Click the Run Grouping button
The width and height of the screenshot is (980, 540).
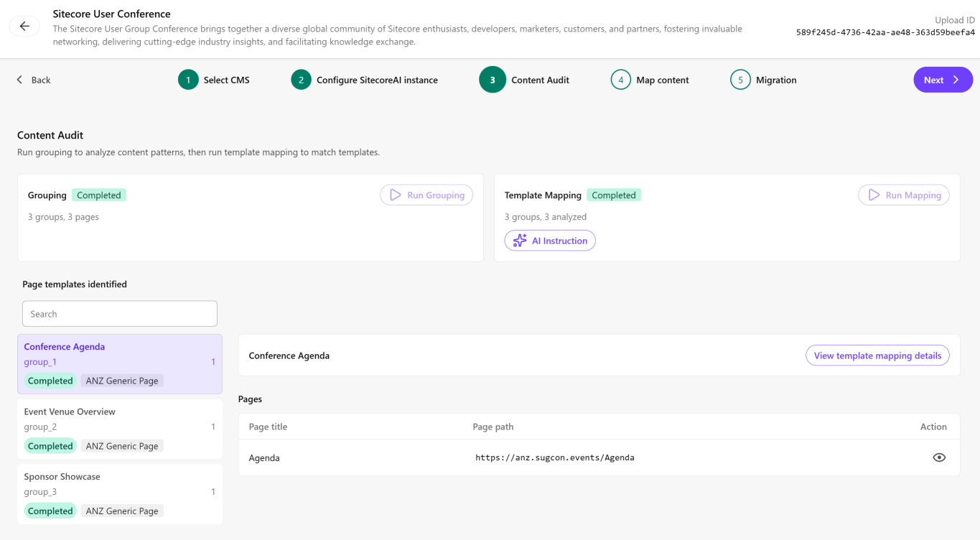click(x=426, y=195)
